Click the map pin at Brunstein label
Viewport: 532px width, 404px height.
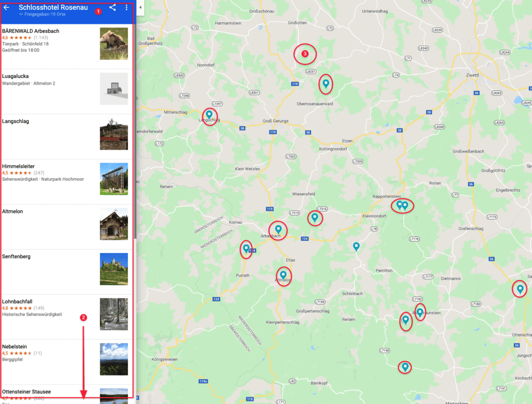[420, 312]
